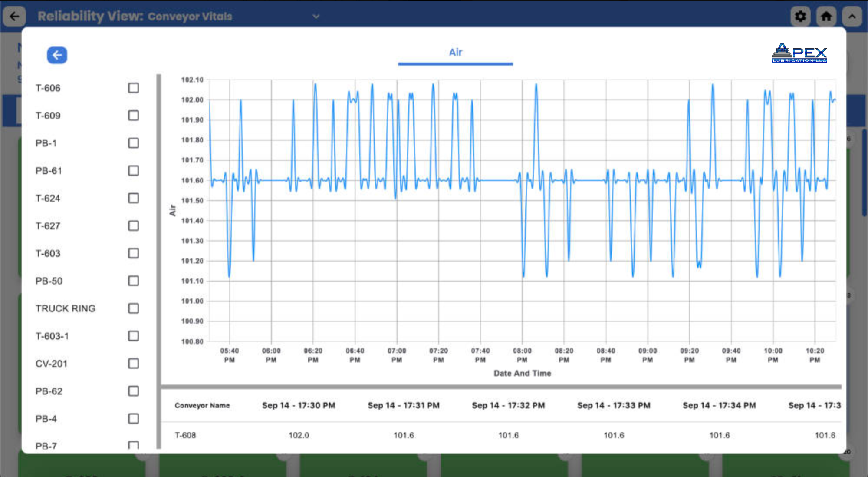The image size is (868, 477).
Task: Go to the home icon
Action: pyautogui.click(x=826, y=17)
